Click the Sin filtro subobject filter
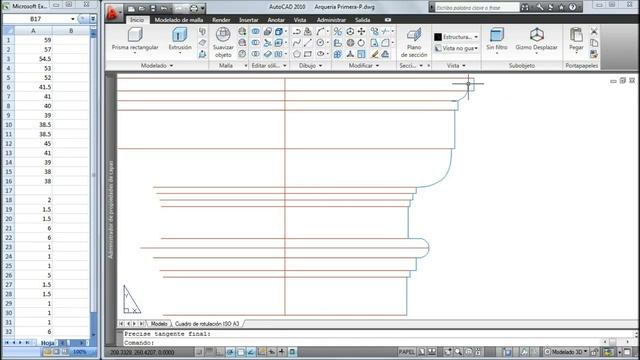 [x=497, y=40]
